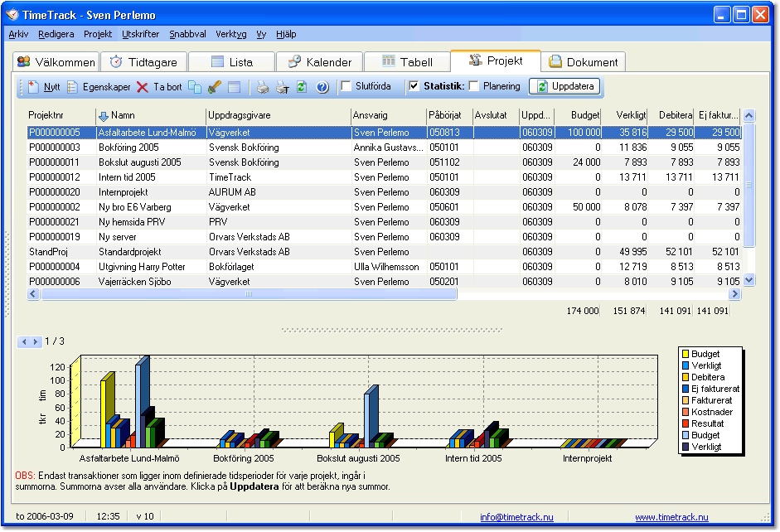Sort by the Påbörjat column header
780x532 pixels.
[449, 115]
